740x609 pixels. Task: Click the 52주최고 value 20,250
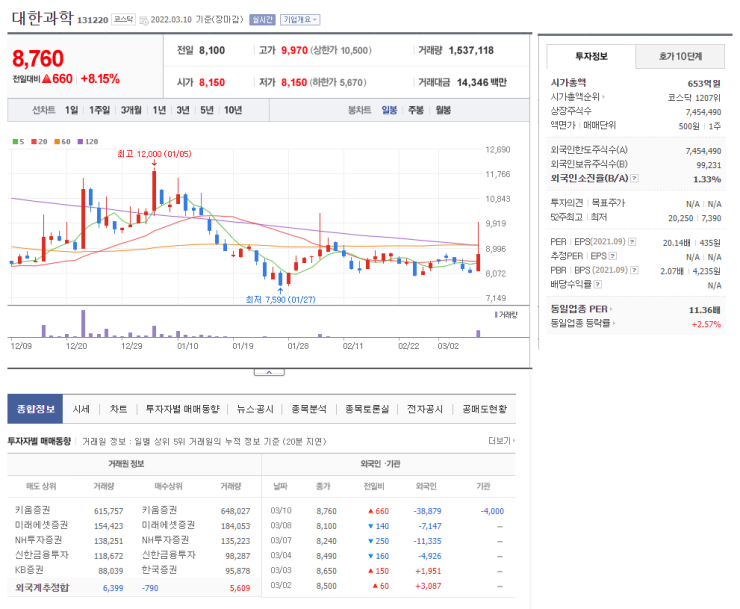pyautogui.click(x=681, y=218)
